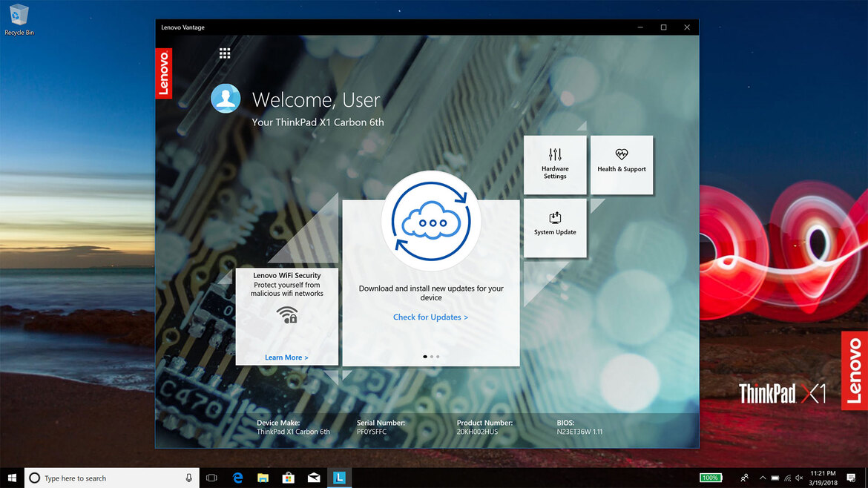The image size is (868, 488).
Task: Click the Cortana microphone icon
Action: [x=188, y=478]
